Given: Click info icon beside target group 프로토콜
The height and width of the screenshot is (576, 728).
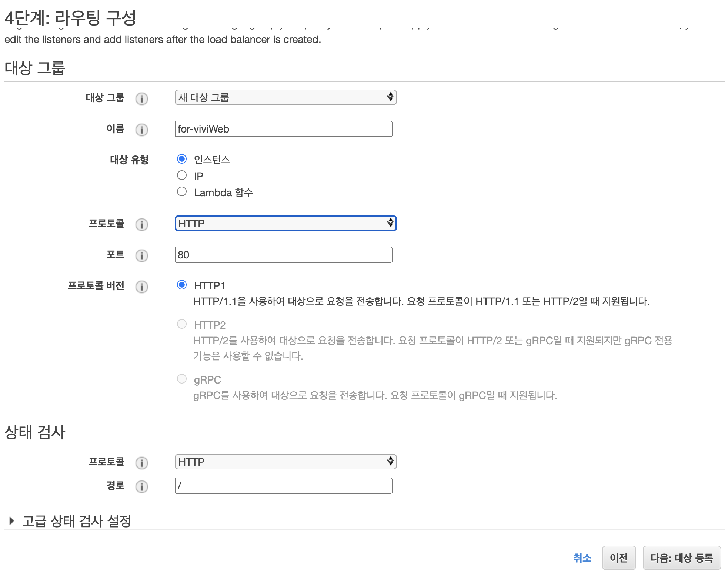Looking at the screenshot, I should click(x=141, y=224).
